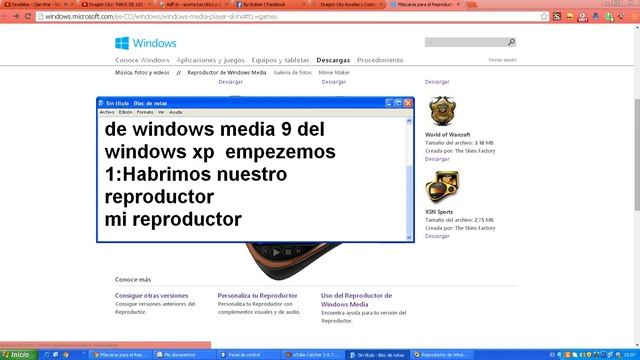Image resolution: width=640 pixels, height=360 pixels.
Task: Click the Galería de fotos link
Action: 293,73
